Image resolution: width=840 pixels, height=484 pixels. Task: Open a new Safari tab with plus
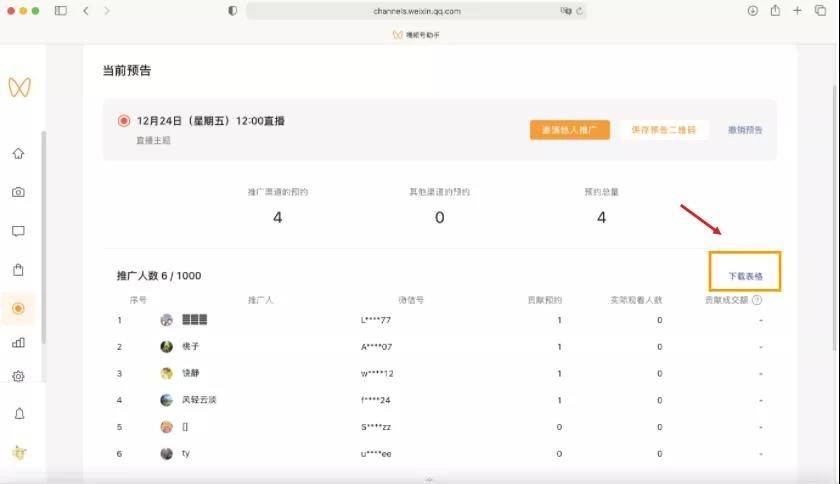(797, 10)
